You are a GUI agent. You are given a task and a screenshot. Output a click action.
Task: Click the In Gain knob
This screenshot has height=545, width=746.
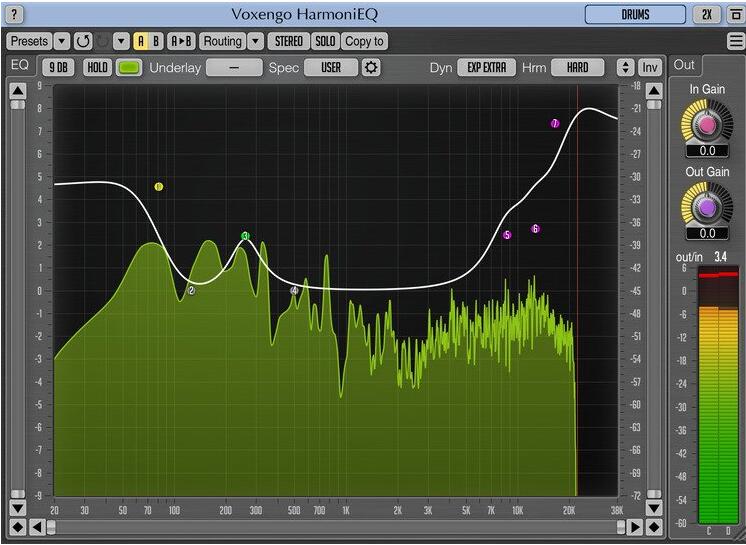(x=707, y=123)
